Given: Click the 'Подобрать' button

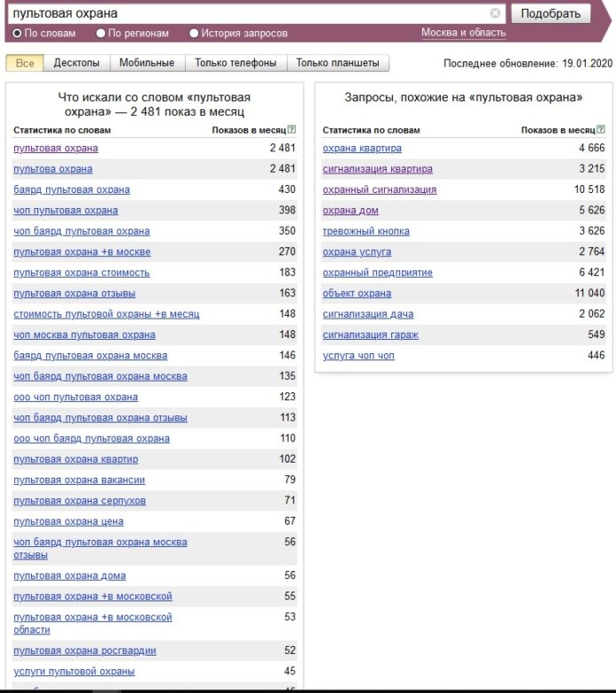Looking at the screenshot, I should click(x=550, y=13).
